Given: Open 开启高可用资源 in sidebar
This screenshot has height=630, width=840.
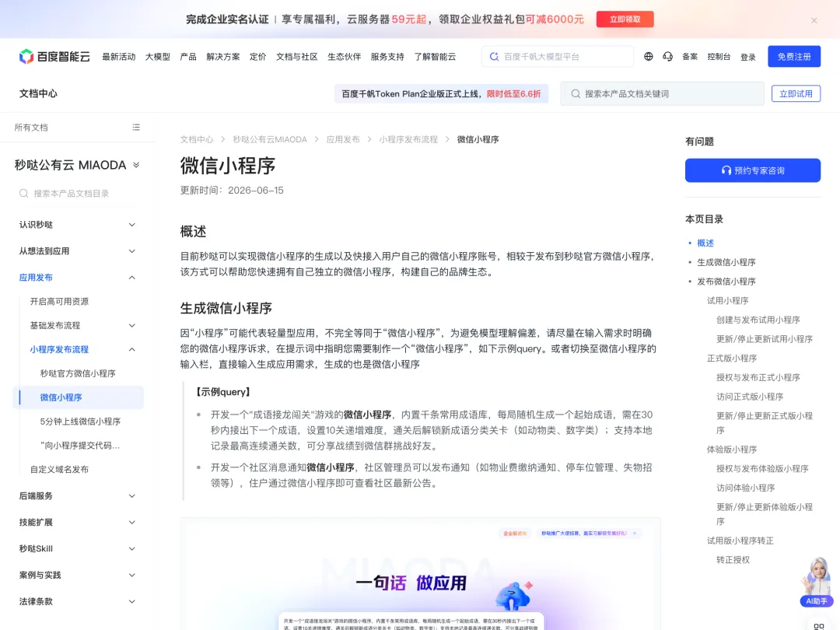Looking at the screenshot, I should [59, 302].
